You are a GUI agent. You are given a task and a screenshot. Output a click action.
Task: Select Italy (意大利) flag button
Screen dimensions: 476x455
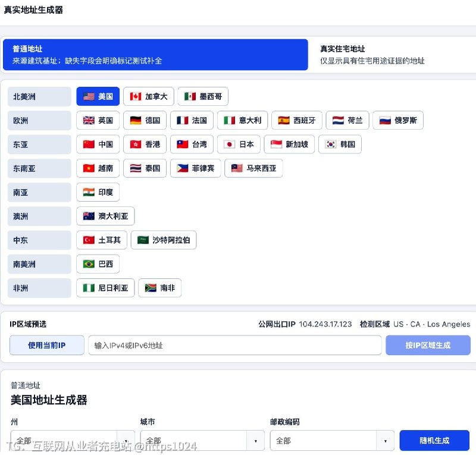click(242, 120)
